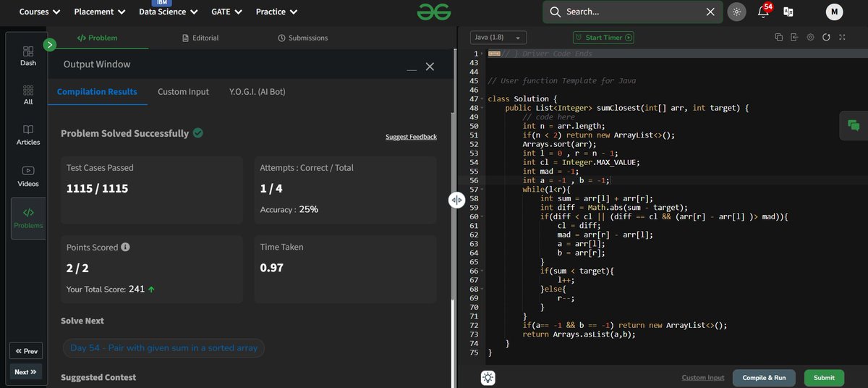Click the search magnifier icon
868x388 pixels.
tap(555, 12)
